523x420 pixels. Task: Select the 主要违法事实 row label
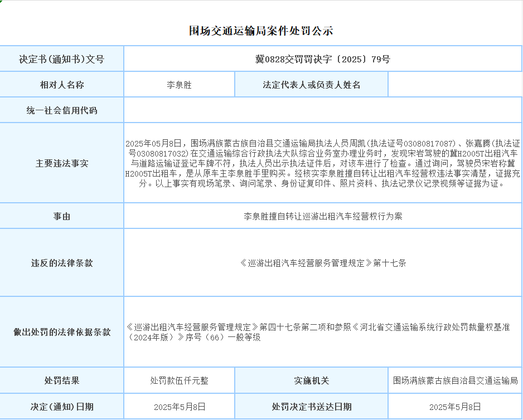click(62, 163)
